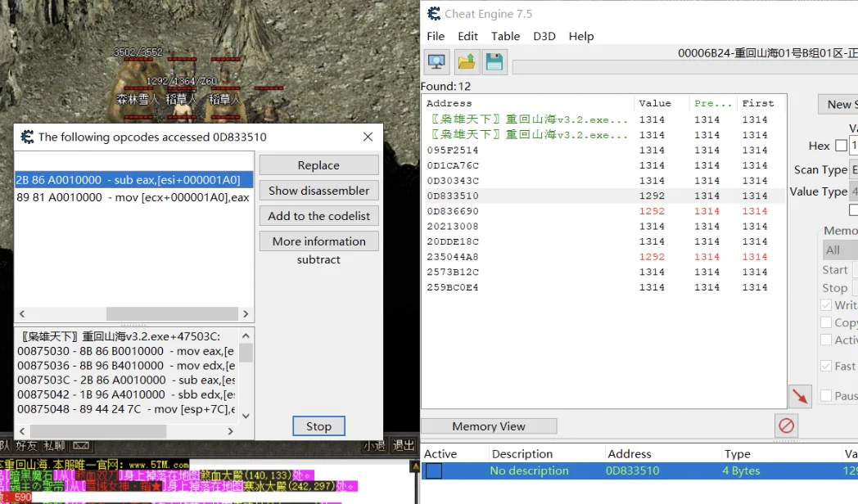Screen dimensions: 858x504
Task: Click up arrow of disassembly pane scrollbar
Action: [246, 335]
